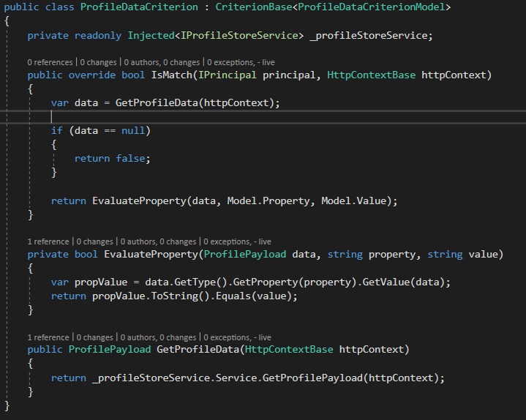Click HttpContextBase in the IsMatch signature
Screen dimensions: 526x420
click(372, 75)
